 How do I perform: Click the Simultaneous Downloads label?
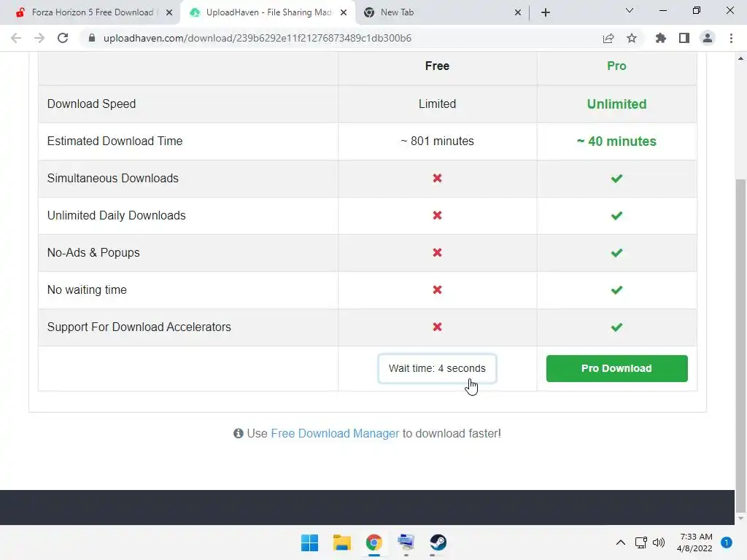(113, 178)
